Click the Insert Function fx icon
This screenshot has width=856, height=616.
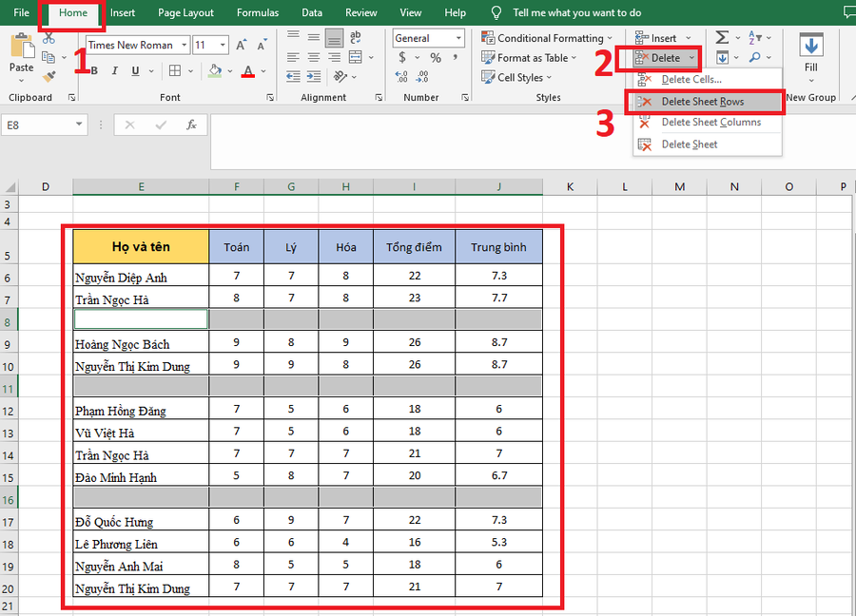click(191, 125)
